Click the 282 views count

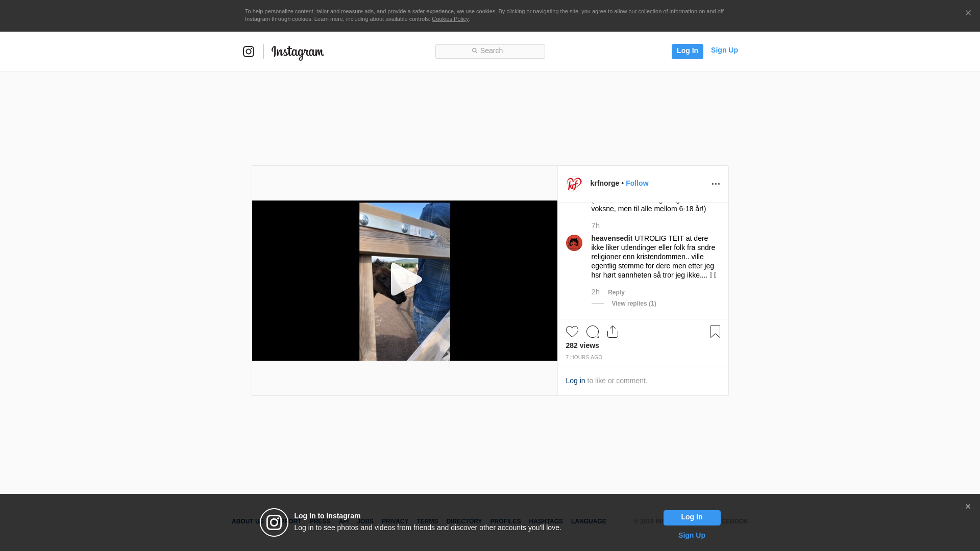point(582,346)
